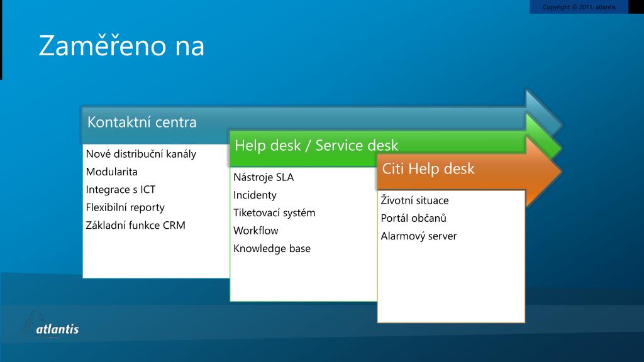Click the 'Workflow' item
This screenshot has width=644, height=362.
256,230
